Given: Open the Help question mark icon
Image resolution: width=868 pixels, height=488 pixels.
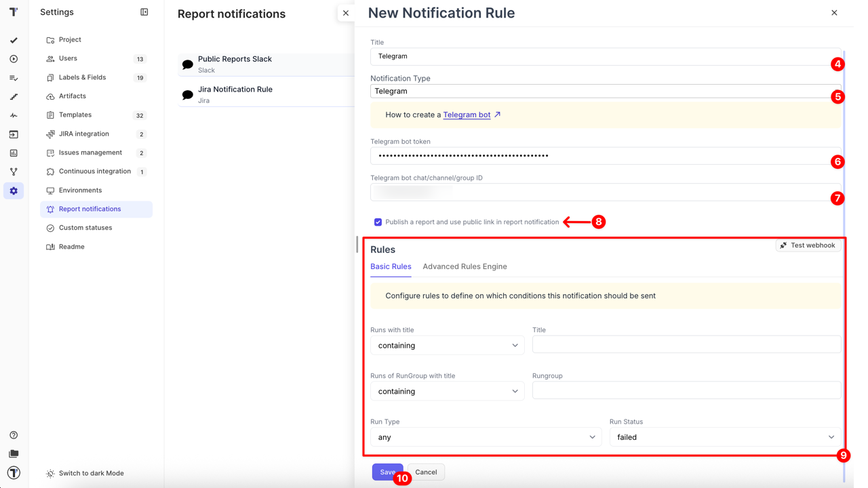Looking at the screenshot, I should coord(14,434).
